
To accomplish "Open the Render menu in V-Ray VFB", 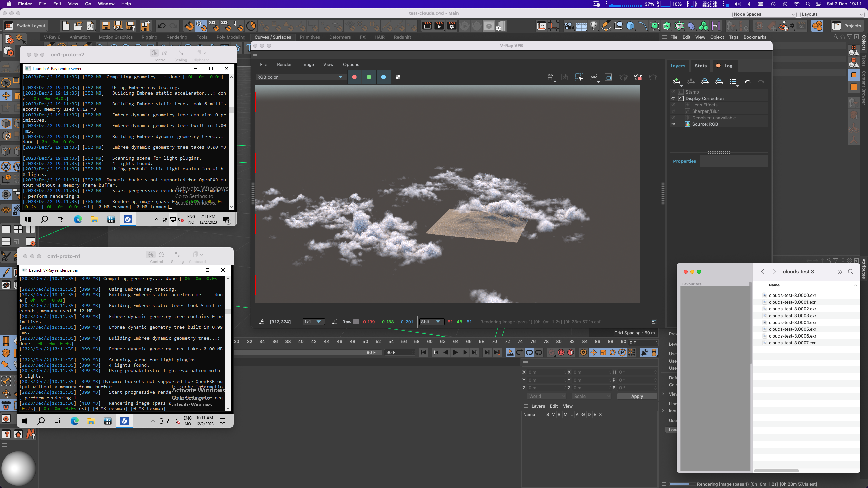I will click(284, 64).
